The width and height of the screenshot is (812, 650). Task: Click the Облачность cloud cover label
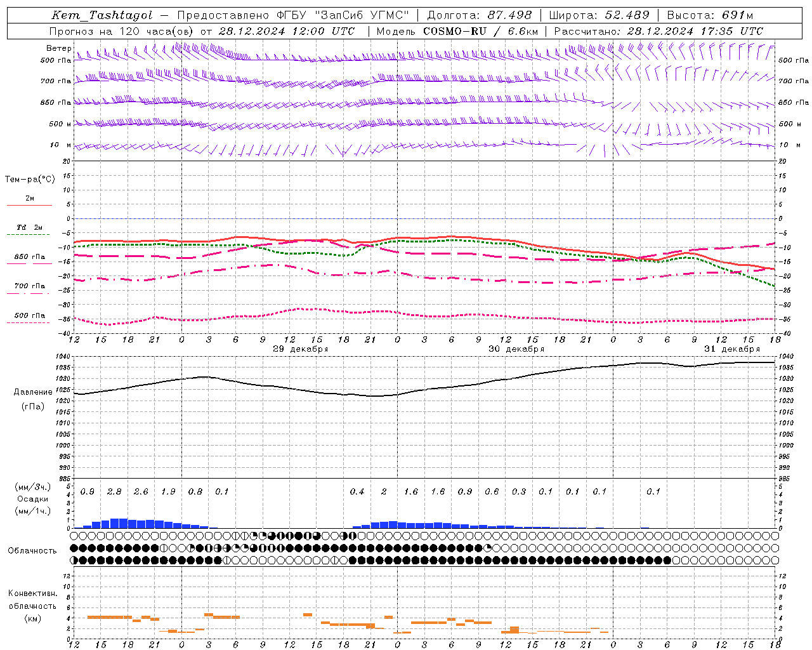pos(32,551)
